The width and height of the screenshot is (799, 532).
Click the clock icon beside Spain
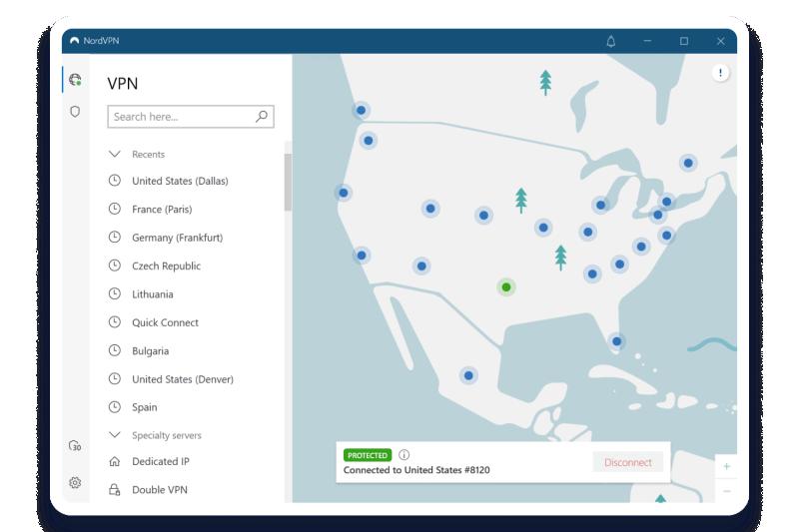115,407
